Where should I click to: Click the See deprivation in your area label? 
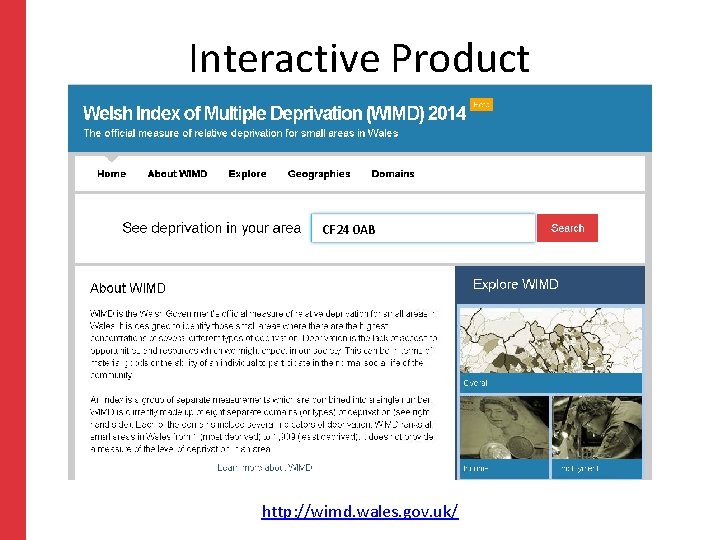point(211,228)
